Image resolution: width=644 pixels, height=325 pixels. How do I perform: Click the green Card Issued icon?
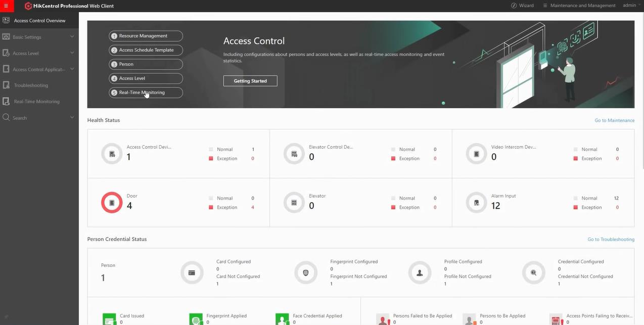[x=109, y=319]
